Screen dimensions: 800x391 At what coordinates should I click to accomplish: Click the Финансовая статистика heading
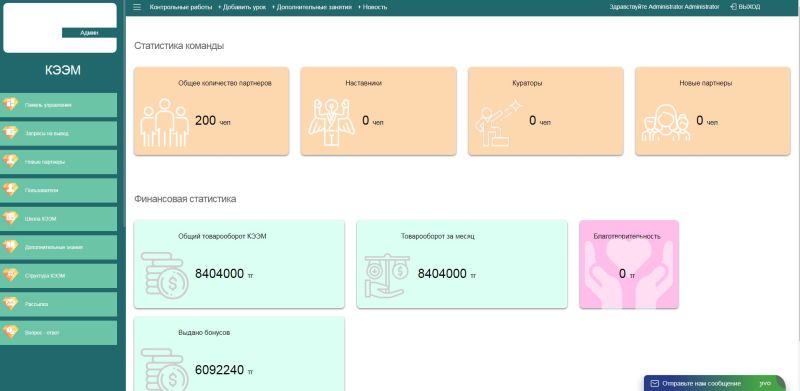tap(185, 199)
